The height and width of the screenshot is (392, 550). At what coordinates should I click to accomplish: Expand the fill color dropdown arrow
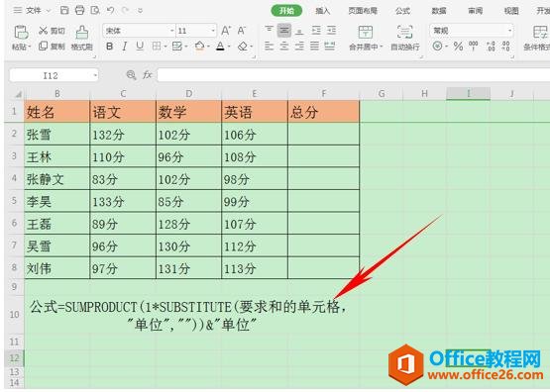tap(208, 47)
